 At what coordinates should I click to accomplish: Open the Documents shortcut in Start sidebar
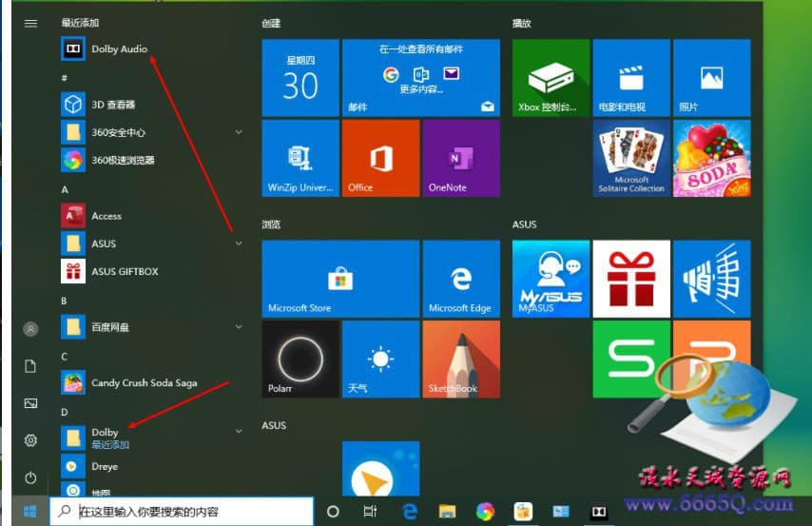(30, 366)
